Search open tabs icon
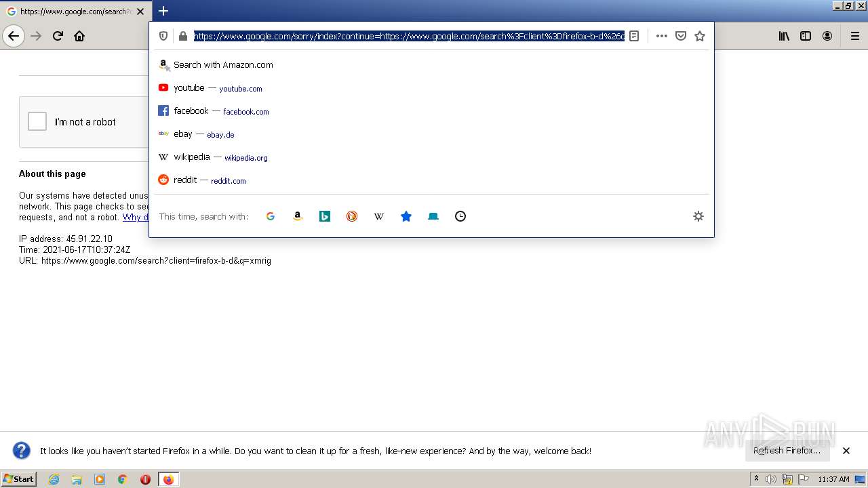The height and width of the screenshot is (488, 868). 433,216
